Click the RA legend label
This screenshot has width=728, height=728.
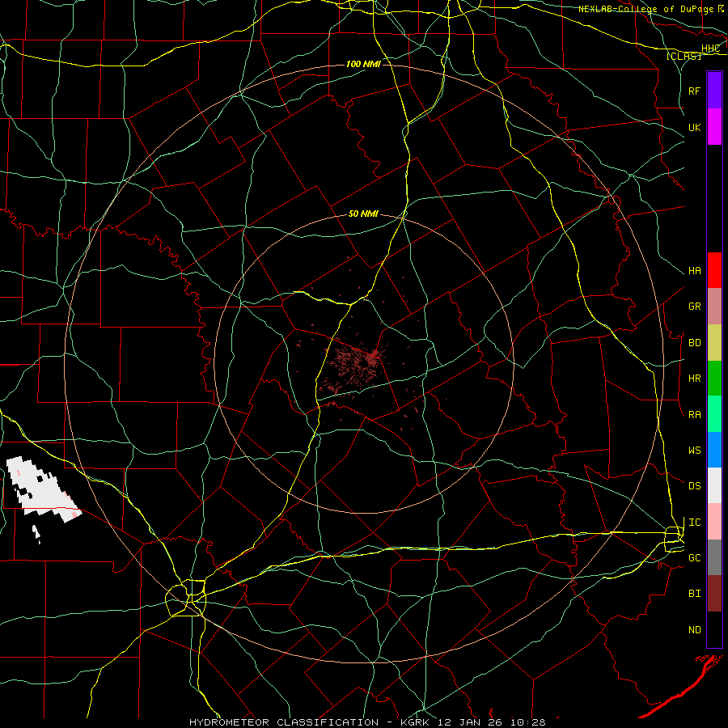[x=694, y=415]
